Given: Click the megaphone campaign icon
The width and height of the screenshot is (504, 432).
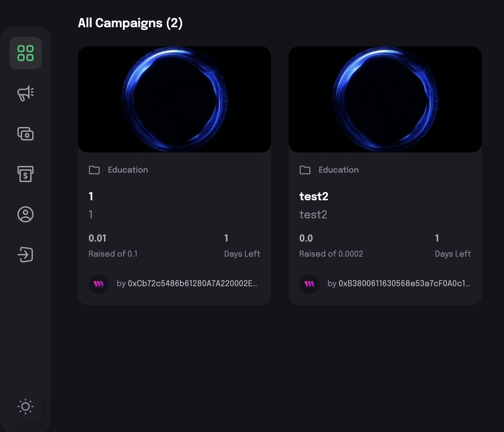Looking at the screenshot, I should [26, 93].
